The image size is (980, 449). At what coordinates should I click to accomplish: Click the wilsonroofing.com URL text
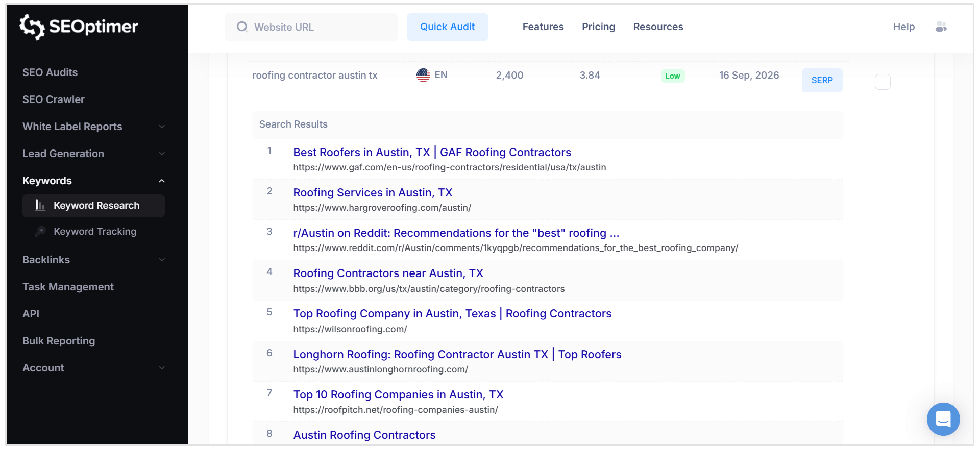pos(350,329)
